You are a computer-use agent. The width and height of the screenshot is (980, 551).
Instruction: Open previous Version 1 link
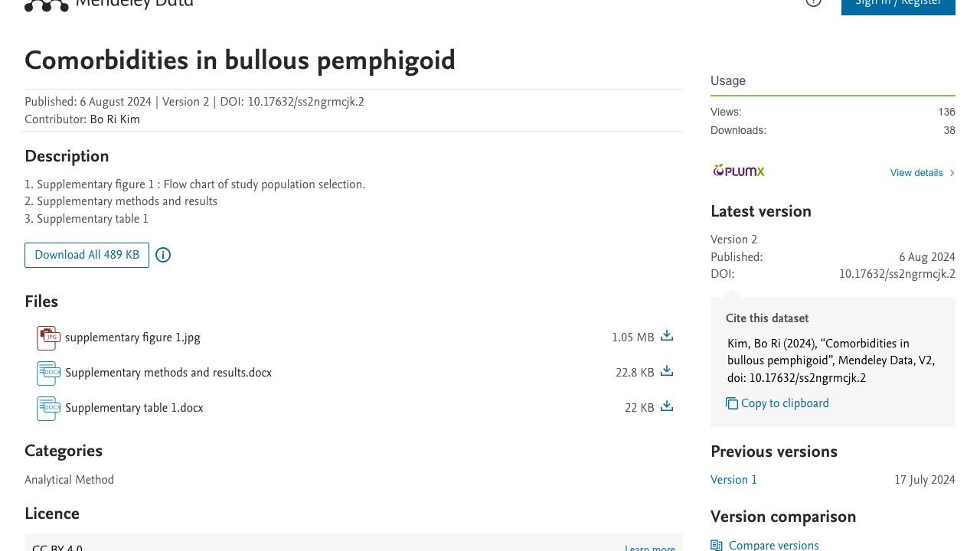733,480
